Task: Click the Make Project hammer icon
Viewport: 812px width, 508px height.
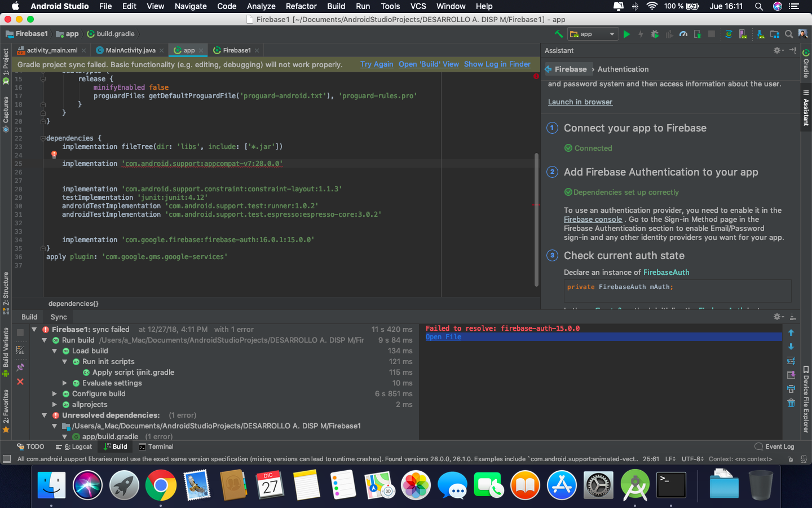Action: (x=559, y=34)
